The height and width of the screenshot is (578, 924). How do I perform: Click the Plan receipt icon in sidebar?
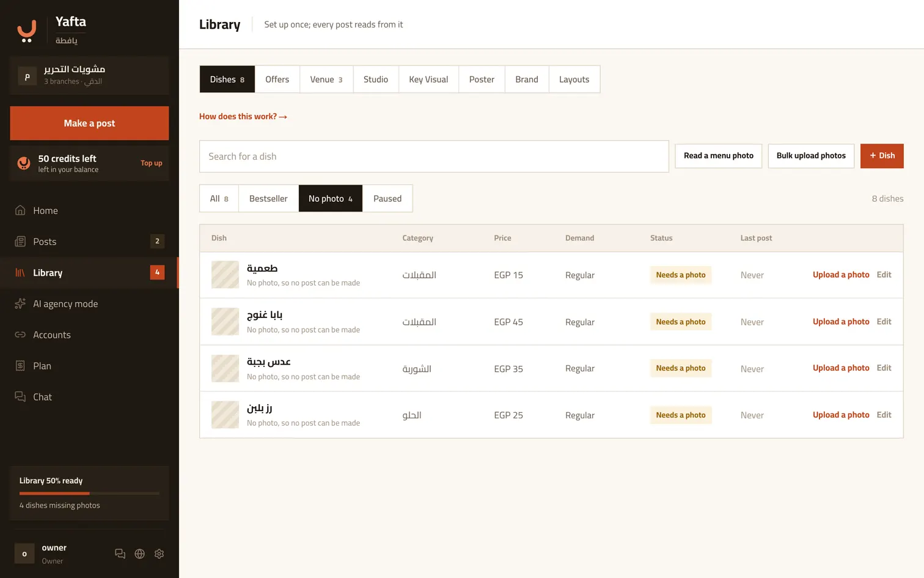click(x=20, y=366)
